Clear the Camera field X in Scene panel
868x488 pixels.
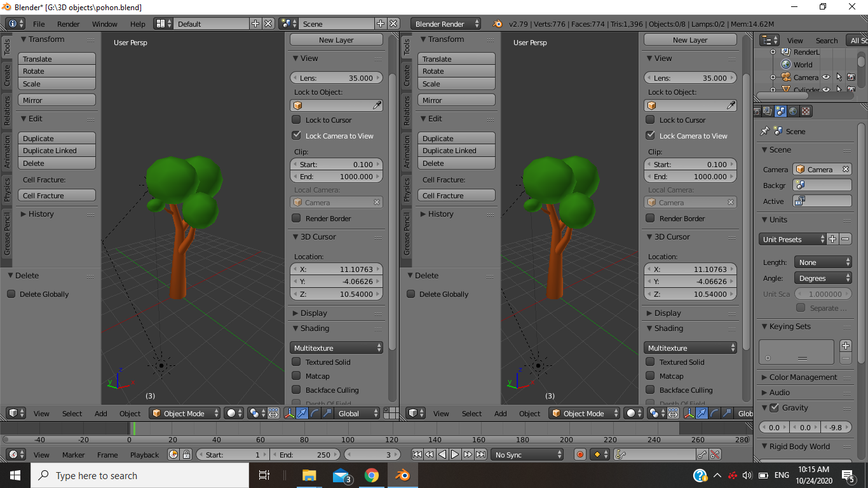(x=846, y=169)
